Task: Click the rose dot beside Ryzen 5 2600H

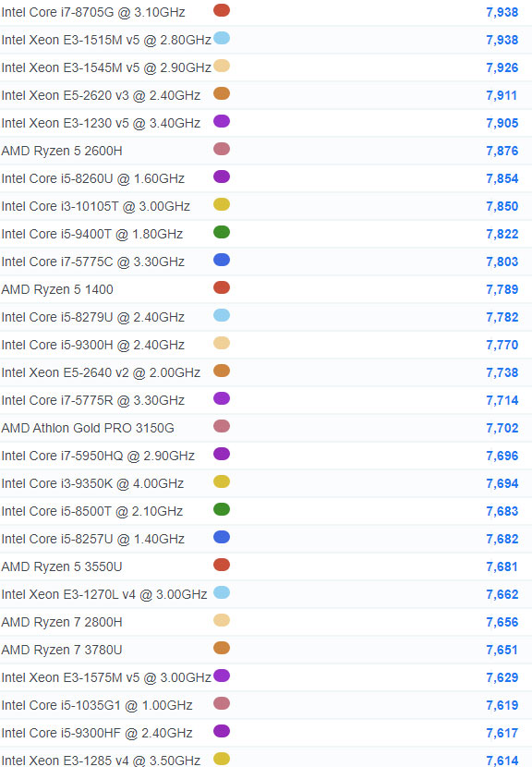Action: tap(222, 149)
